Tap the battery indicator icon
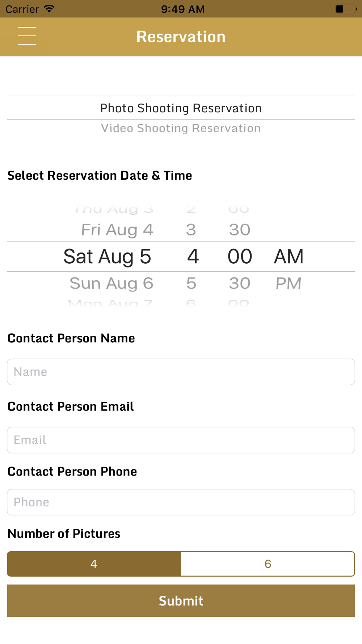Screen dimensions: 362x644 [345, 9]
